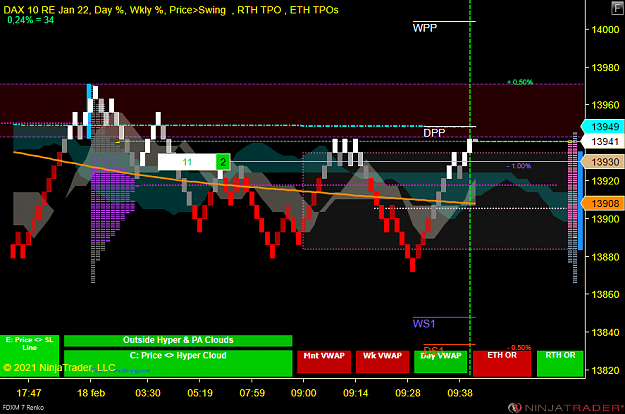Click the 13960 price axis label
Screen dimensions: 625x414
(x=605, y=105)
